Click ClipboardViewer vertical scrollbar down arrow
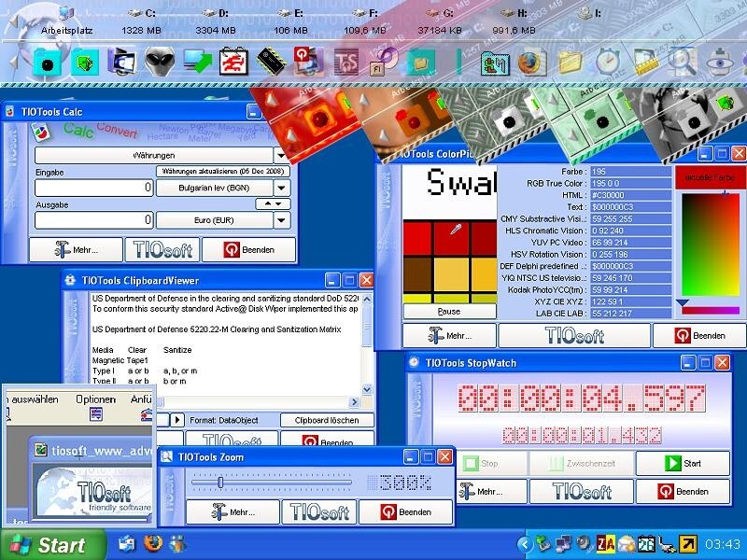This screenshot has height=560, width=747. [367, 389]
